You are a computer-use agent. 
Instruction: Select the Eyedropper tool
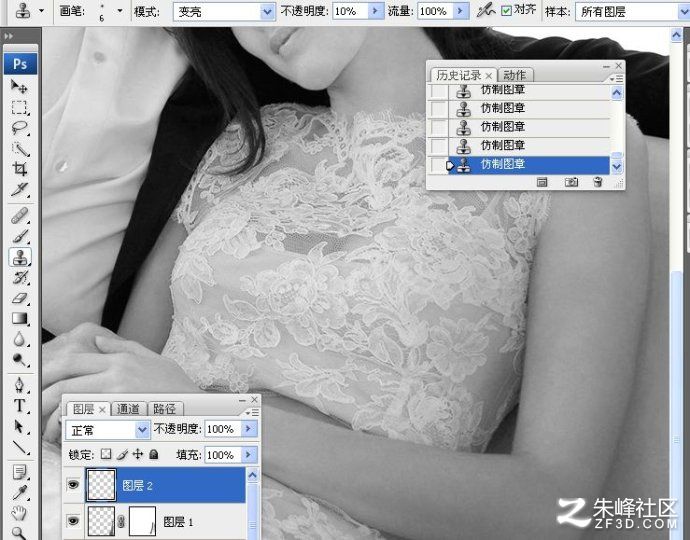19,493
